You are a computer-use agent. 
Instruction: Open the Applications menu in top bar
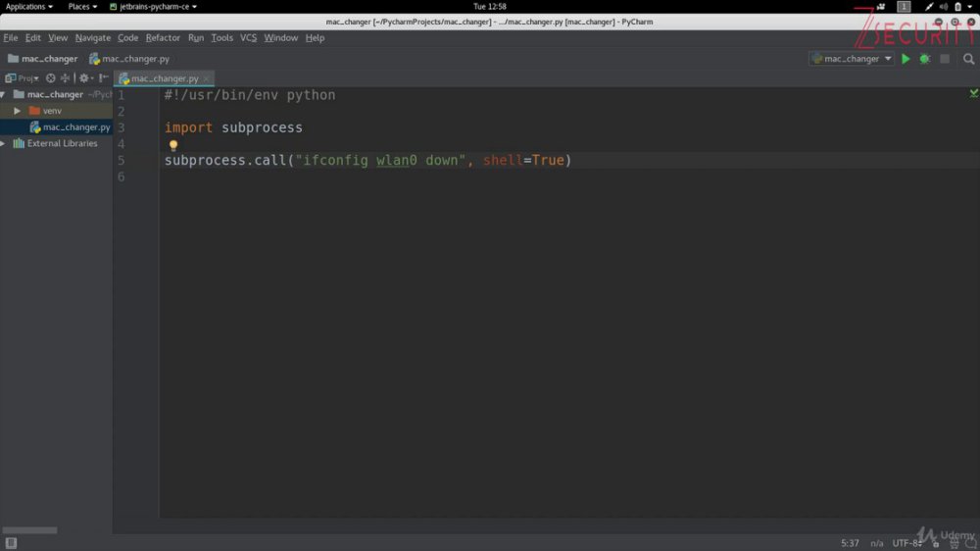click(28, 6)
